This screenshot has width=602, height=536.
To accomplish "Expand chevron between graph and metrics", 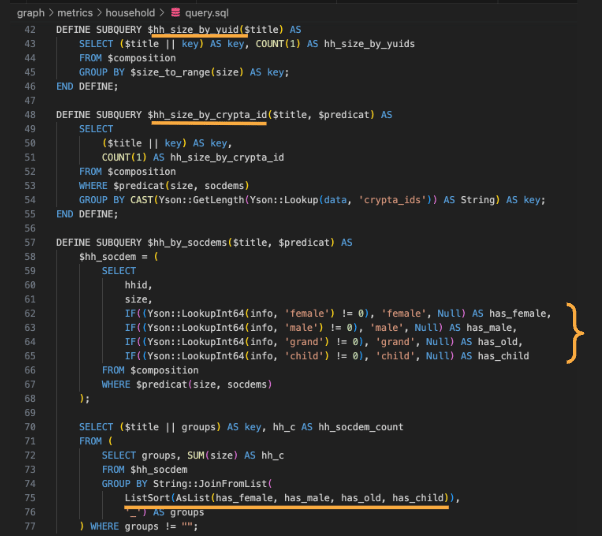I will tap(51, 13).
